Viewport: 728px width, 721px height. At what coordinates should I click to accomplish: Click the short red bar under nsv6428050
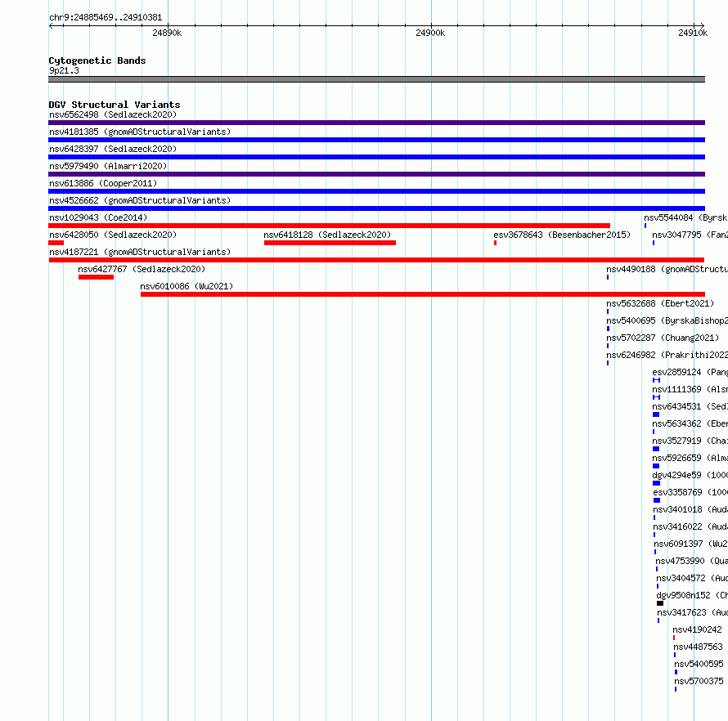[56, 243]
